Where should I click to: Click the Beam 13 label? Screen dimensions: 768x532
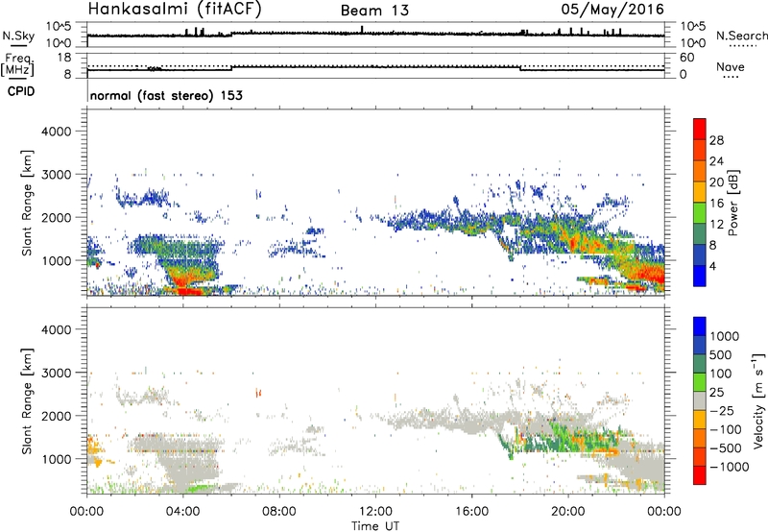[x=374, y=11]
